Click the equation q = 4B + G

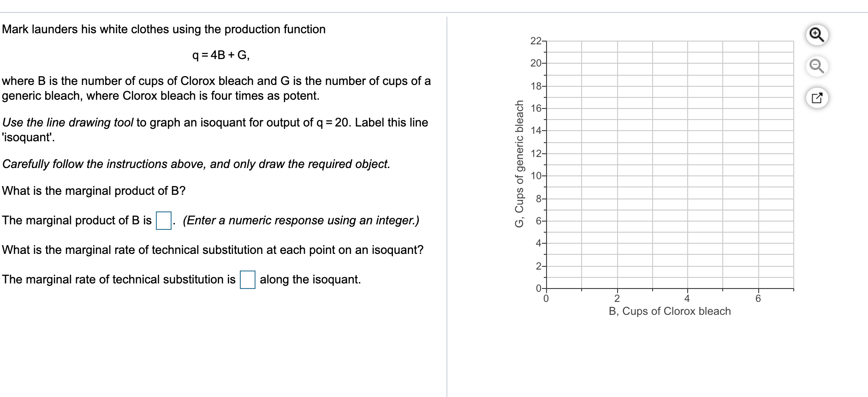pyautogui.click(x=220, y=55)
